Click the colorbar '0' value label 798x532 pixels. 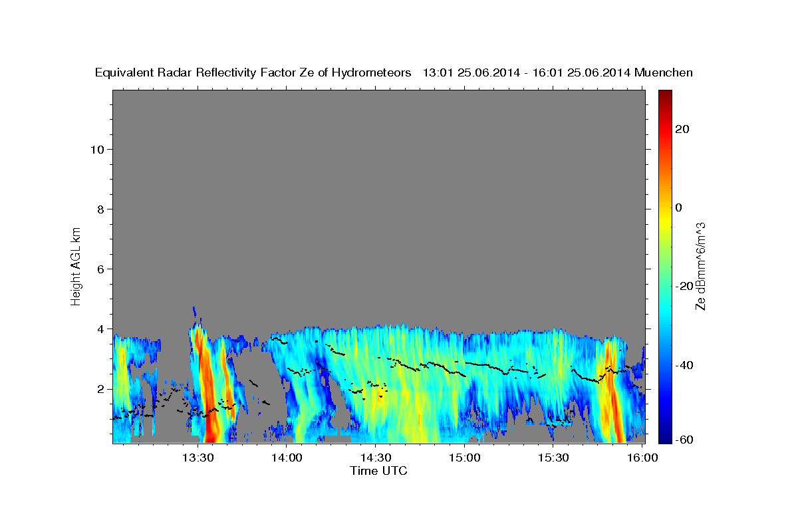click(678, 207)
